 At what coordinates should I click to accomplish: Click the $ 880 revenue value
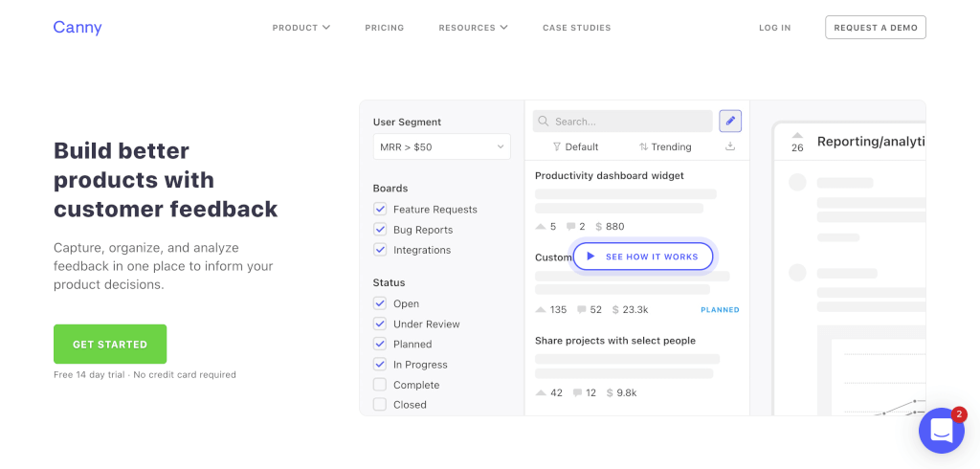click(x=610, y=227)
